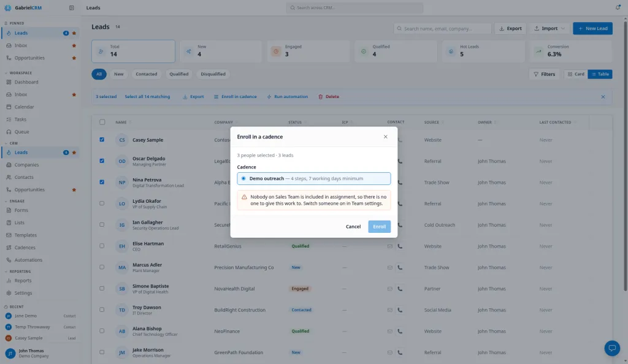Uncheck Nina Petrova row checkbox
This screenshot has width=628, height=364.
(x=102, y=182)
